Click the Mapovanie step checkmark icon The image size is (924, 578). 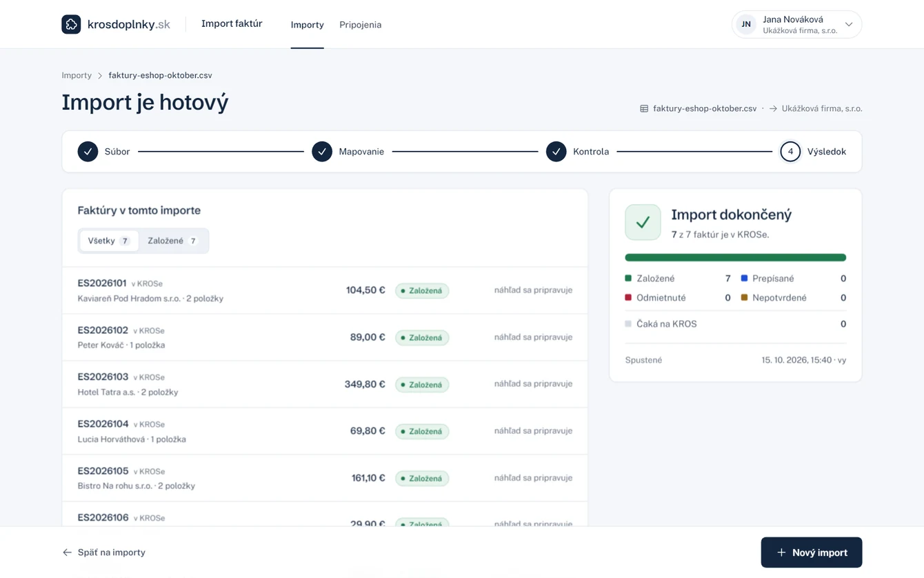[322, 152]
